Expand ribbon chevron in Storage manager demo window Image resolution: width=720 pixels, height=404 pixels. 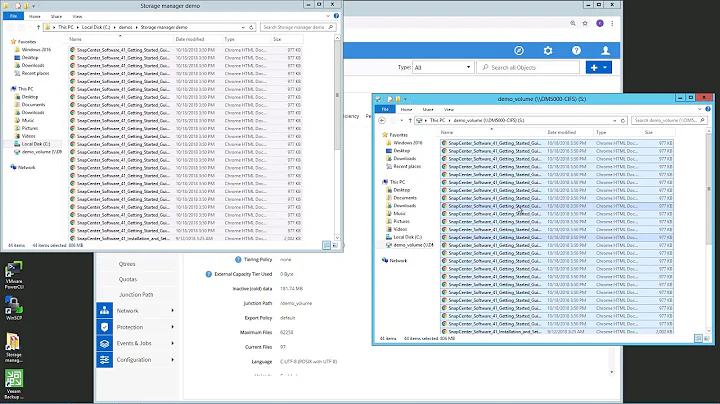[x=328, y=16]
